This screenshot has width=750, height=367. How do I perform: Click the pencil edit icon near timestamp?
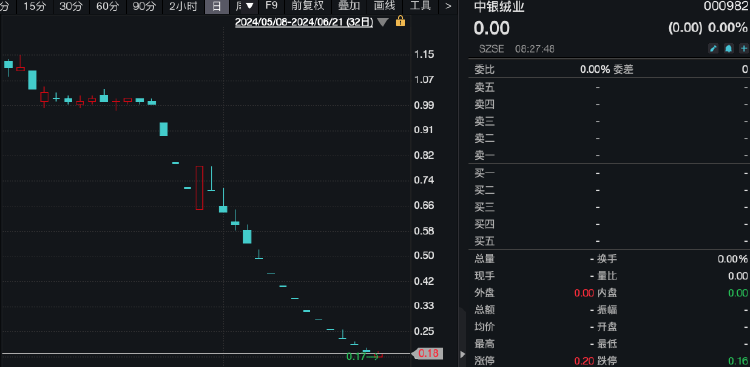713,49
